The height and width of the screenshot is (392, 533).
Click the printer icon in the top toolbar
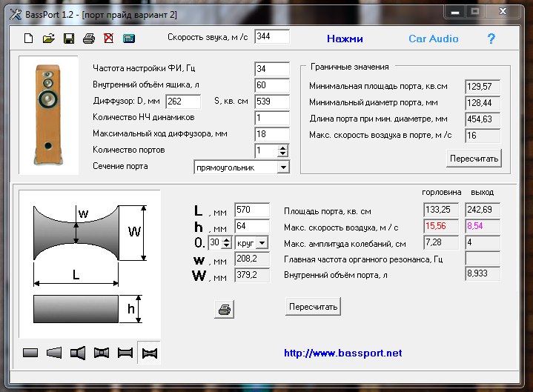pyautogui.click(x=89, y=39)
